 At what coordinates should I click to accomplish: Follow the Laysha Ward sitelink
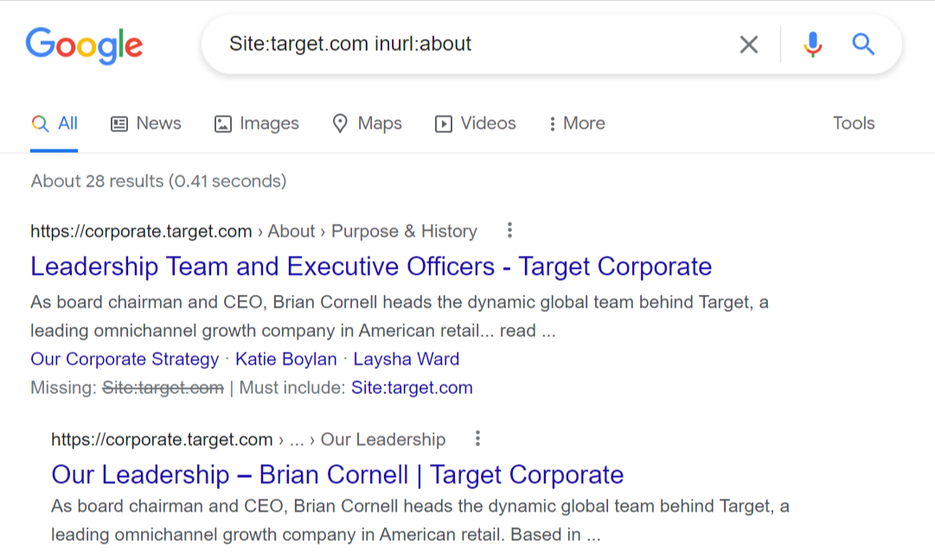point(406,359)
